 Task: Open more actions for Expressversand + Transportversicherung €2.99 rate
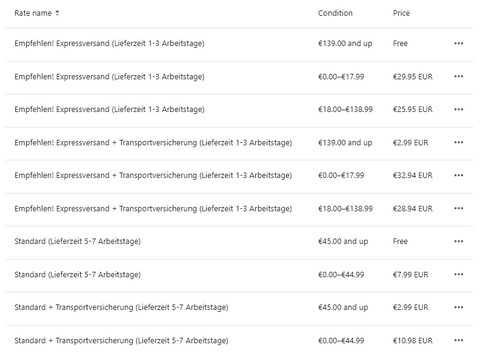458,142
